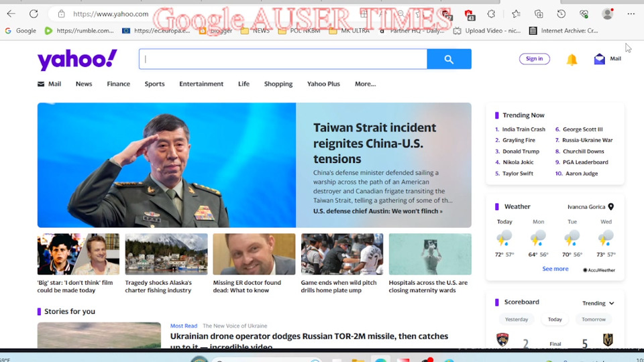This screenshot has height=362, width=644.
Task: Click the browser address bar URL
Action: pos(111,14)
